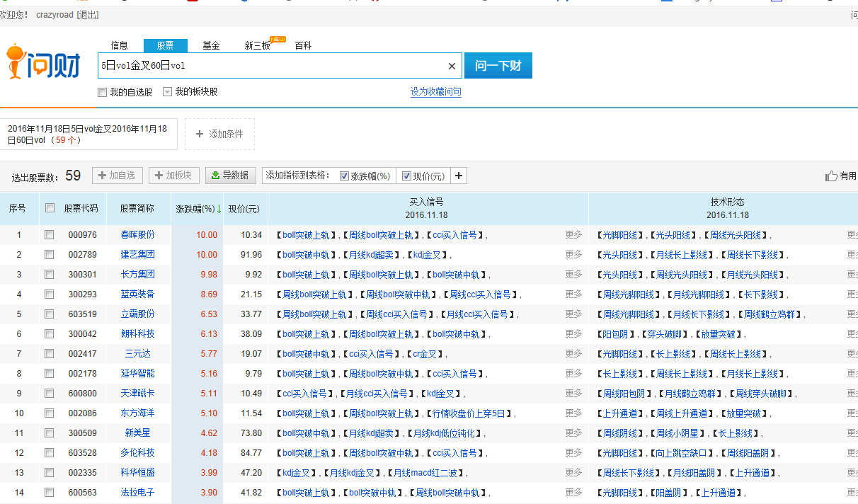This screenshot has width=858, height=504.
Task: Click the crazyroad username link
Action: coord(55,15)
